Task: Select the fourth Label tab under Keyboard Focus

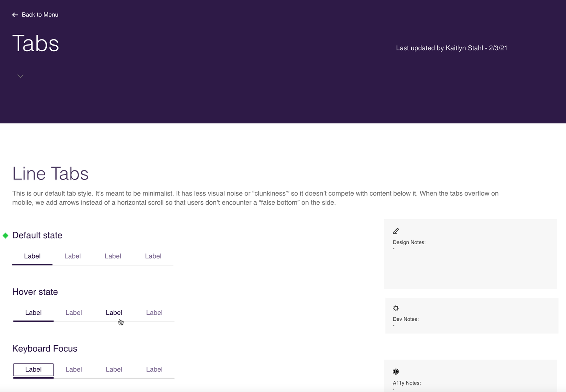Action: coord(154,370)
